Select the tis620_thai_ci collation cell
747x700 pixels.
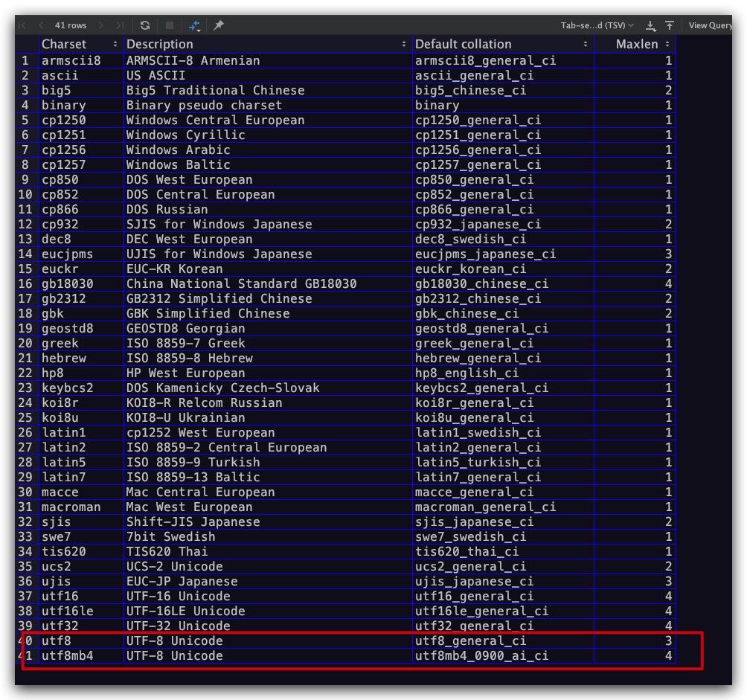point(503,551)
